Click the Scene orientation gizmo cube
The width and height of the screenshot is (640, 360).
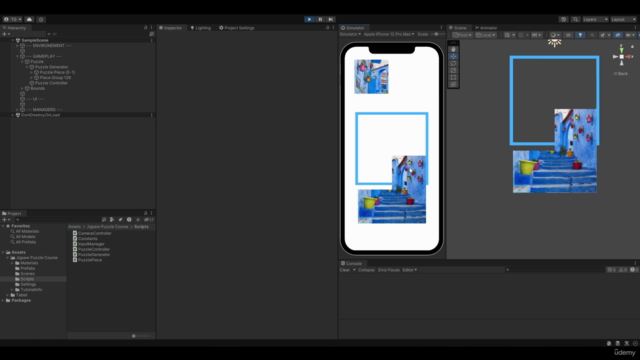coord(622,57)
